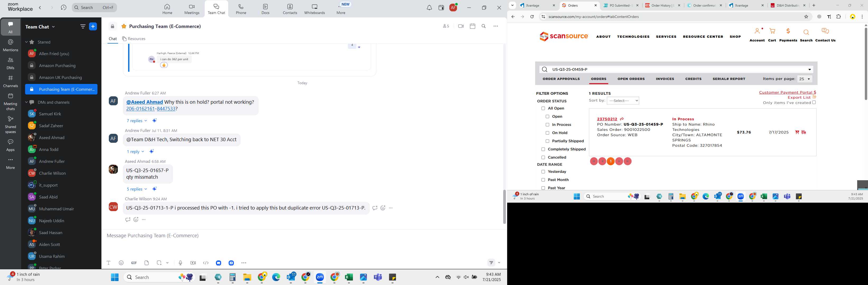Screen dimensions: 868x285
Task: Expand the 5 replies thread
Action: pyautogui.click(x=137, y=189)
